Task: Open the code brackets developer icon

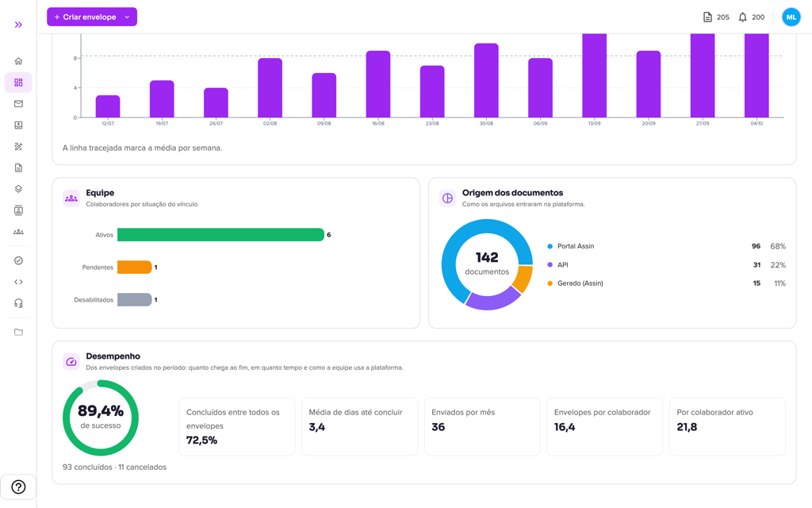Action: pos(18,282)
